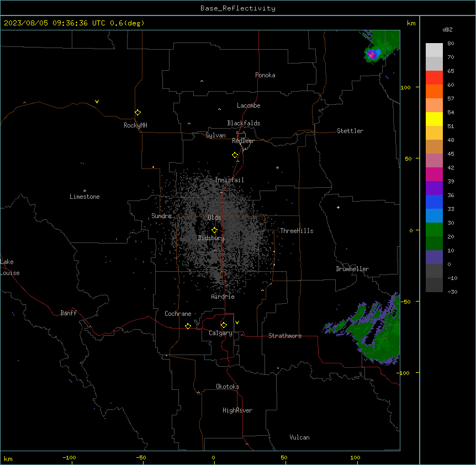
Task: Click the magenta 42 dBZ color swatch
Action: click(x=434, y=174)
